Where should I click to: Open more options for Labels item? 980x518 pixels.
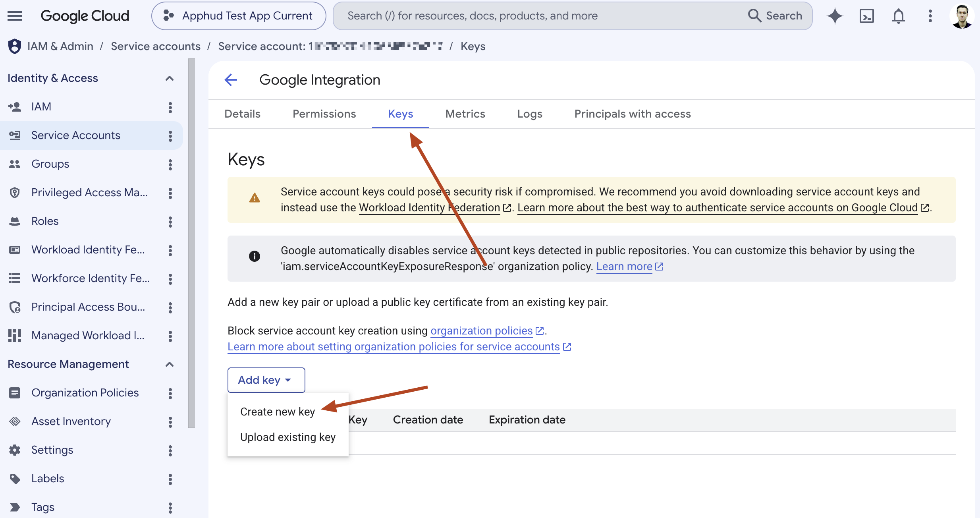point(170,479)
